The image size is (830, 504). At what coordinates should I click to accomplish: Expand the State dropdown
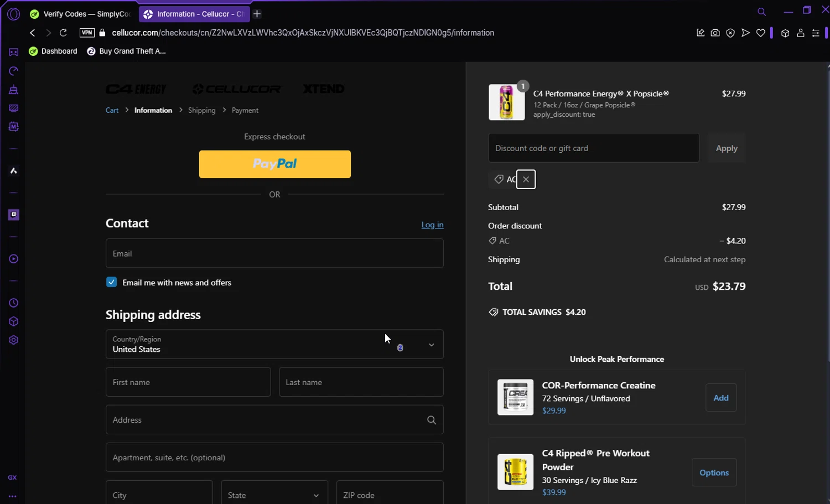tap(274, 492)
